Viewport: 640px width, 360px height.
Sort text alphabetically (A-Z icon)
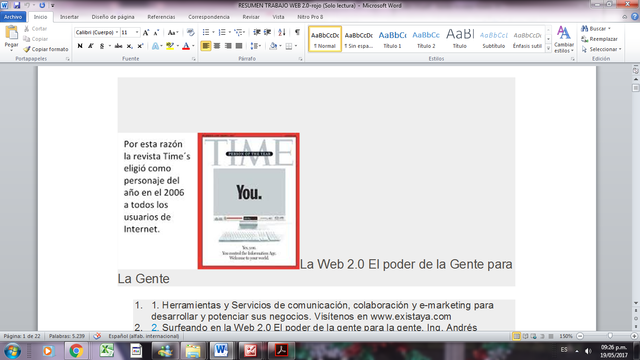[282, 32]
